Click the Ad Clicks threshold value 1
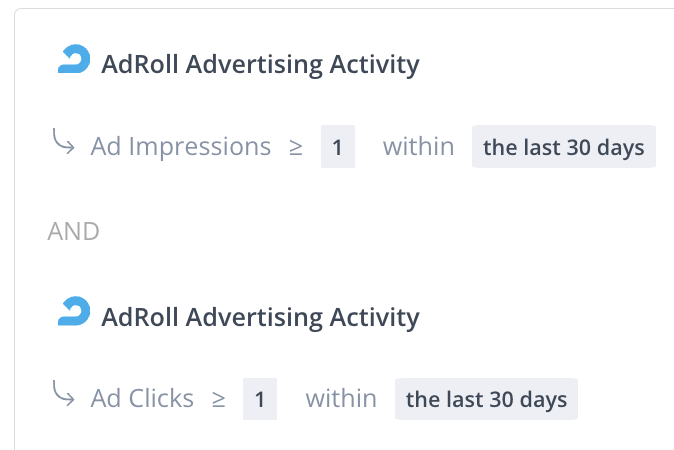The image size is (674, 450). pos(260,400)
